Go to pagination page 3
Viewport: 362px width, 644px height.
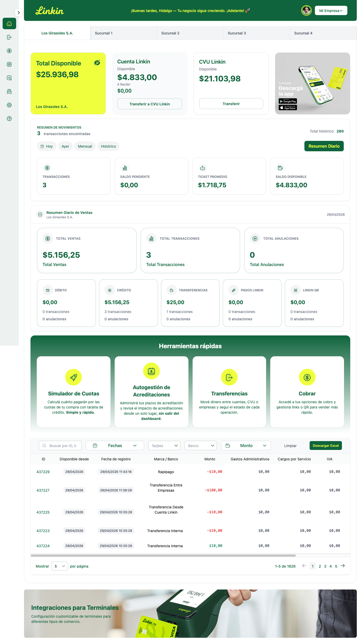[325, 566]
